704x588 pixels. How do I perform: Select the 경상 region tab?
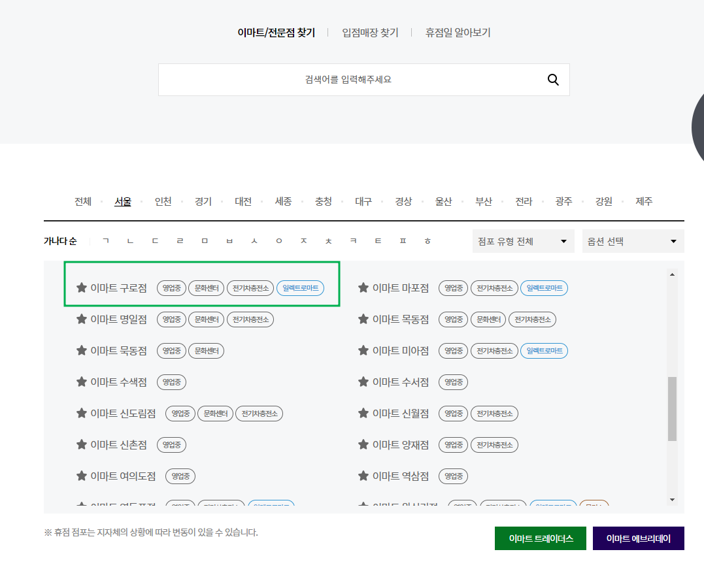coord(403,201)
